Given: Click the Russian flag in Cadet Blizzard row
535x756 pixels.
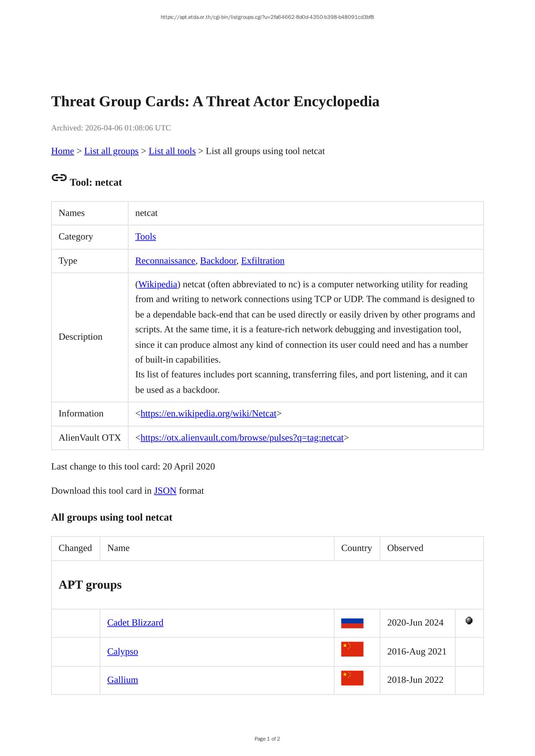Looking at the screenshot, I should [352, 623].
